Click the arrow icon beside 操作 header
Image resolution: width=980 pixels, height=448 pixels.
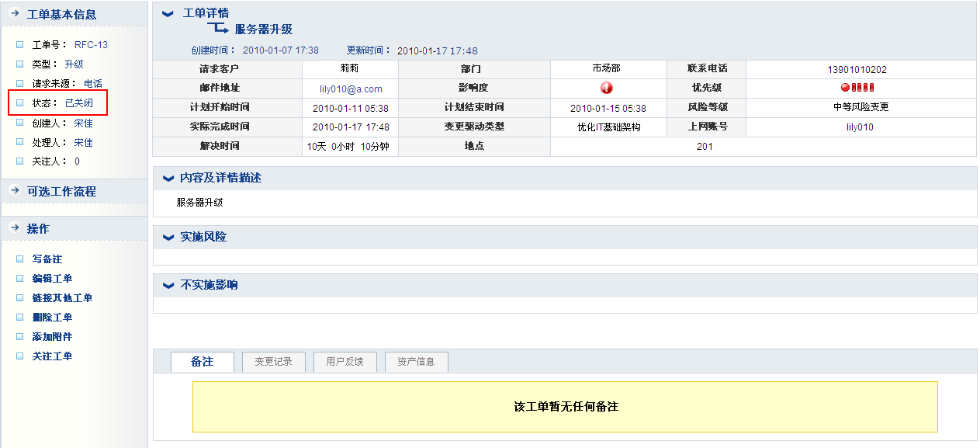click(x=14, y=228)
